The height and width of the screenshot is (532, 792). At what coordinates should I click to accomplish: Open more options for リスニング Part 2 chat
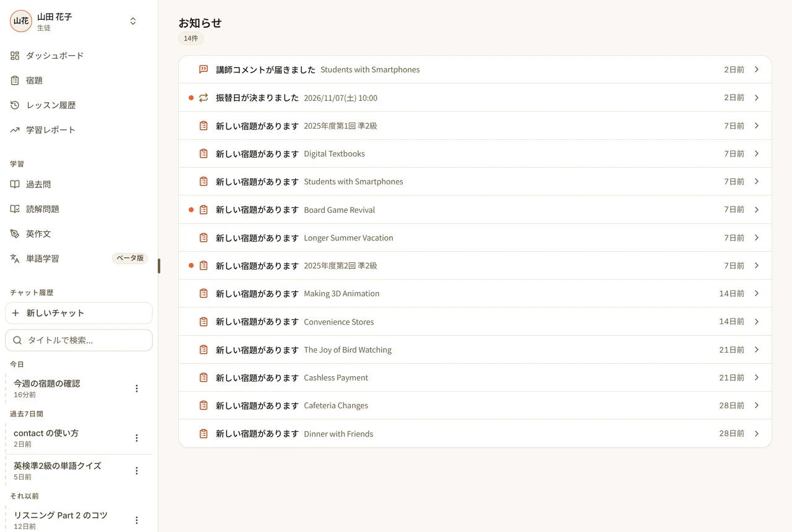(137, 520)
